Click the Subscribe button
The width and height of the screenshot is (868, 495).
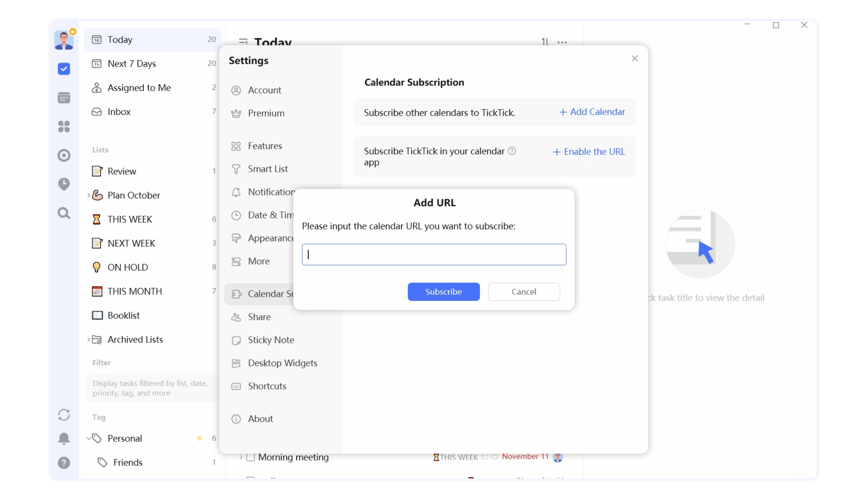444,292
